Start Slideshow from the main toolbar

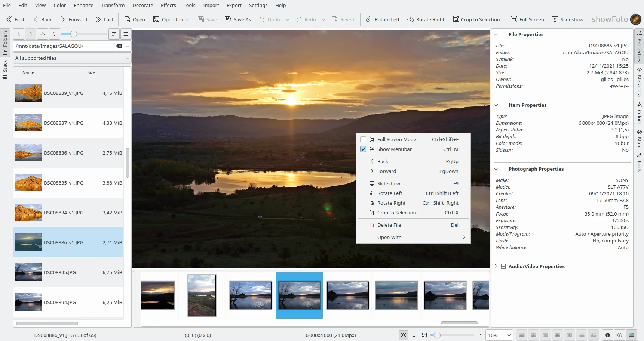[x=567, y=19]
